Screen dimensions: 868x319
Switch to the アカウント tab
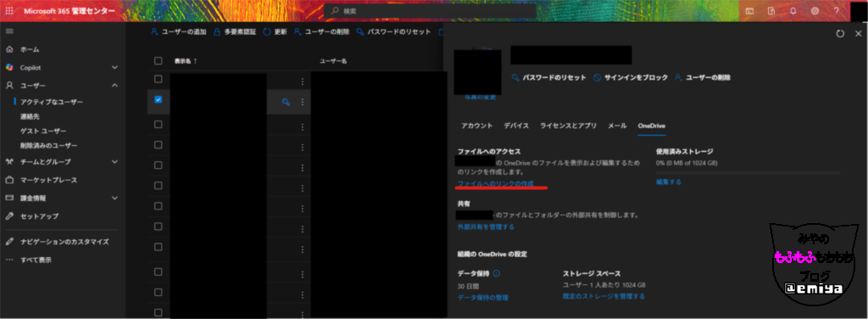pos(476,126)
